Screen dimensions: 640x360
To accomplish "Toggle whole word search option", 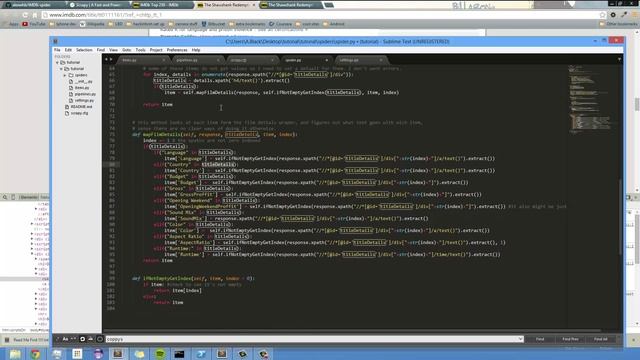I will click(x=73, y=339).
